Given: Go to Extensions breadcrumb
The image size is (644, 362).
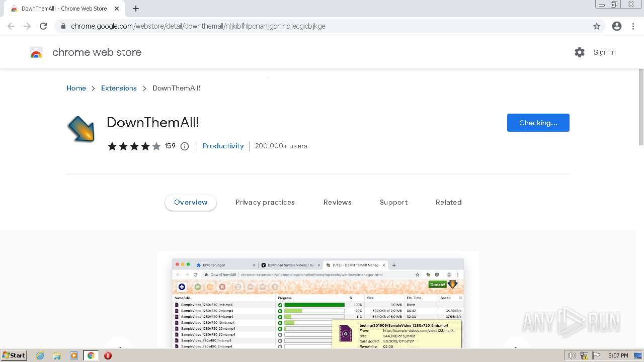Looking at the screenshot, I should (119, 88).
